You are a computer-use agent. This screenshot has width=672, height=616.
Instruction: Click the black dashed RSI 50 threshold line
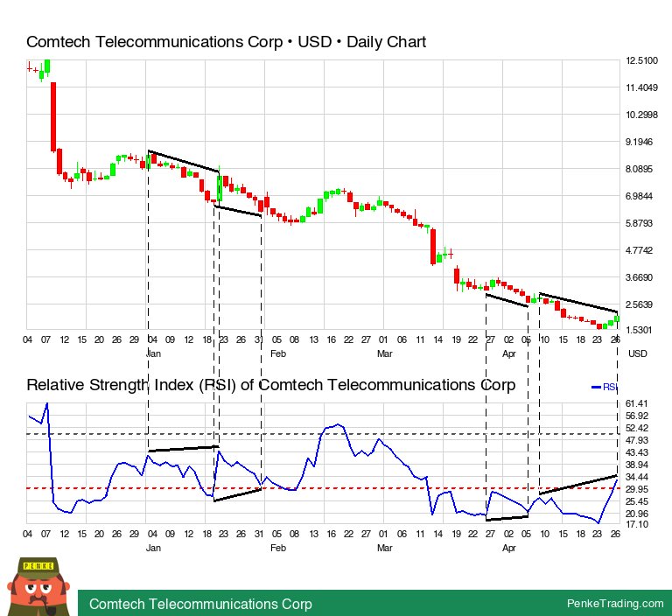coord(324,434)
